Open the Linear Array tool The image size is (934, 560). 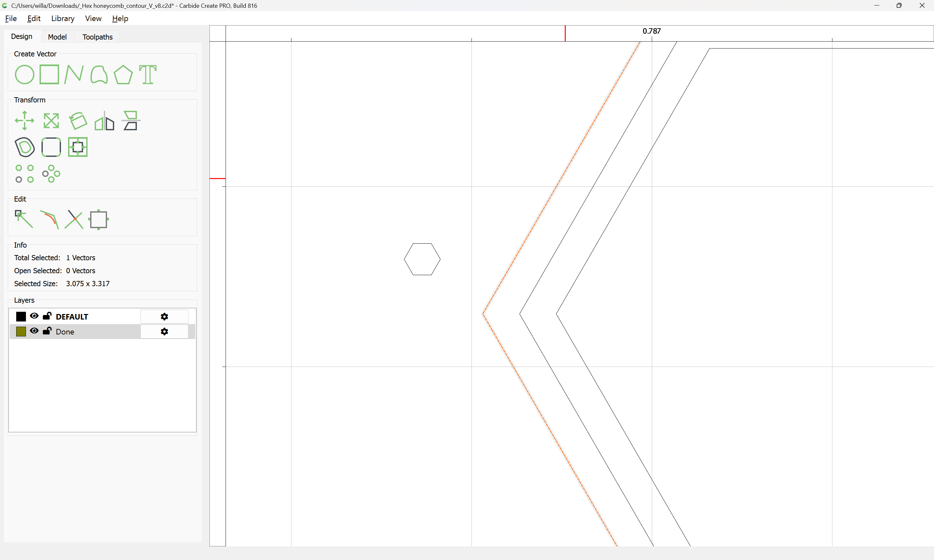25,174
